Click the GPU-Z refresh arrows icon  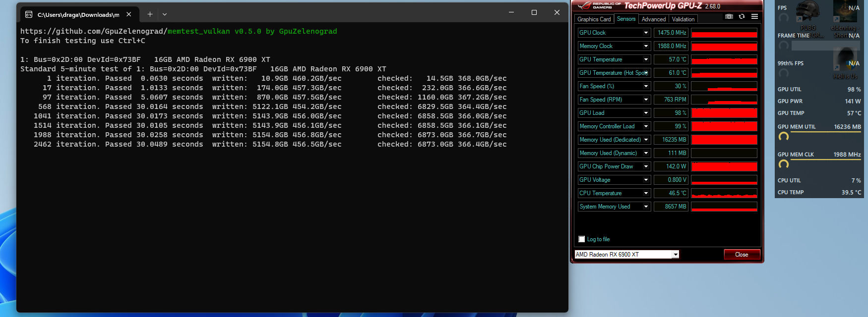click(742, 16)
